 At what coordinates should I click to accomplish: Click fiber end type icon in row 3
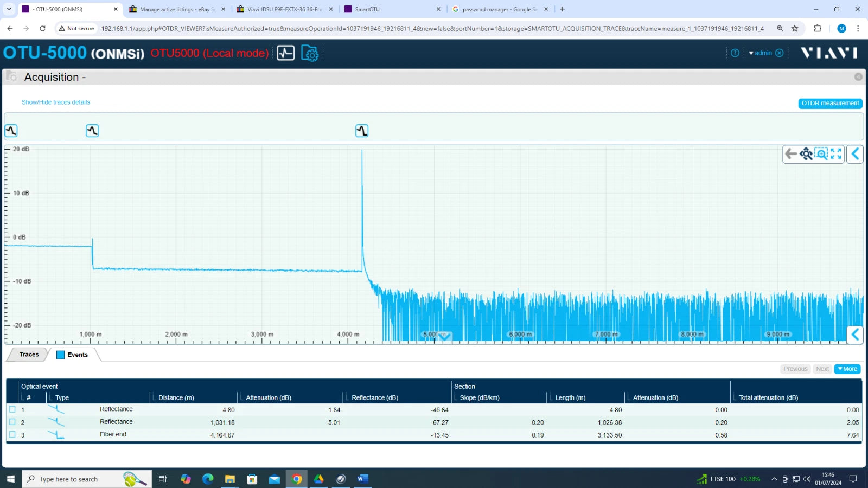pyautogui.click(x=56, y=434)
